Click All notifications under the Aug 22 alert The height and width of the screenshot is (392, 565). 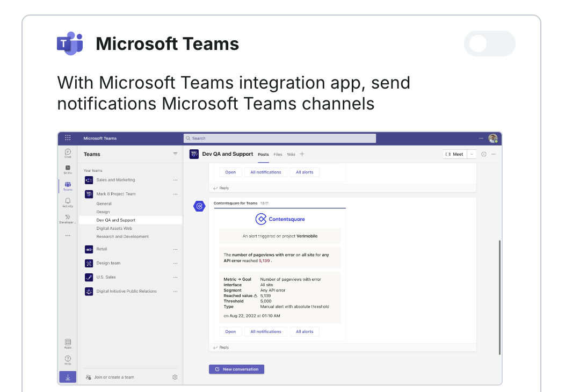(266, 331)
